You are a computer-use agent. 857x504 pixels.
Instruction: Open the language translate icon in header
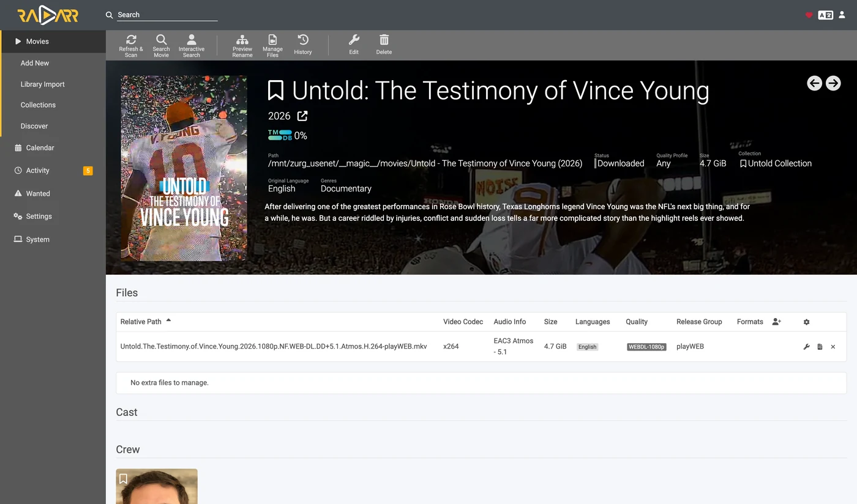click(x=826, y=15)
